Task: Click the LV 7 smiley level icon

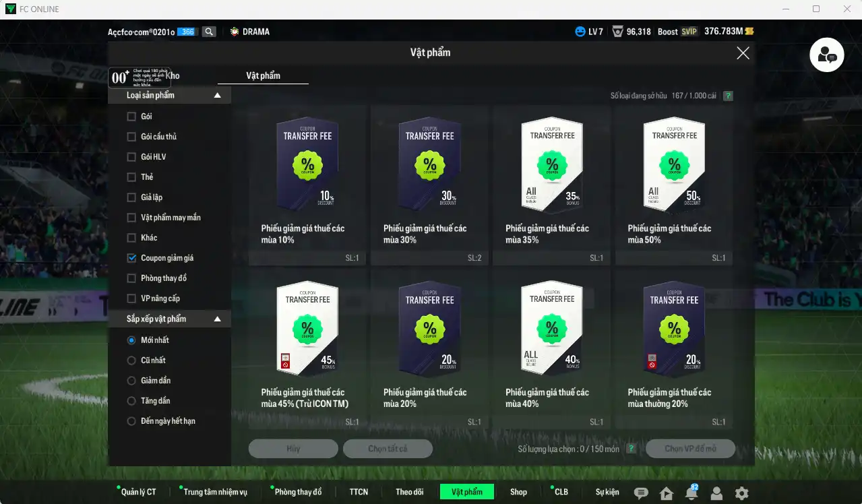Action: (x=580, y=32)
